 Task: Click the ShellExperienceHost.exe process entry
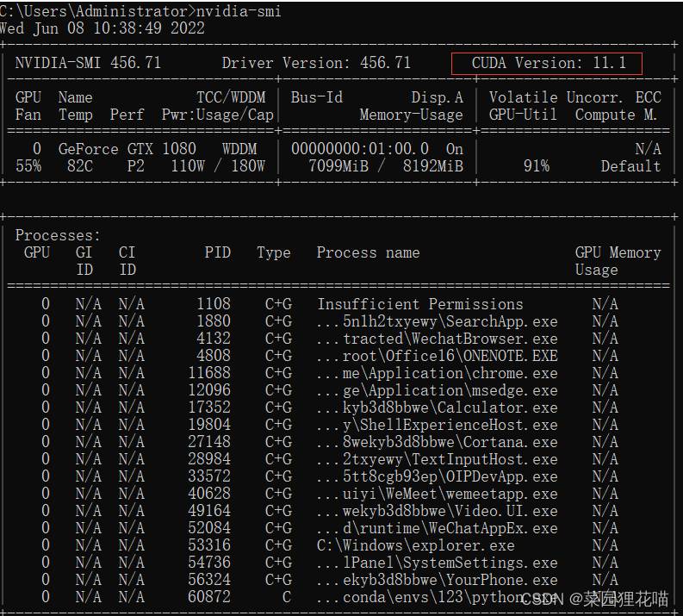tap(438, 425)
